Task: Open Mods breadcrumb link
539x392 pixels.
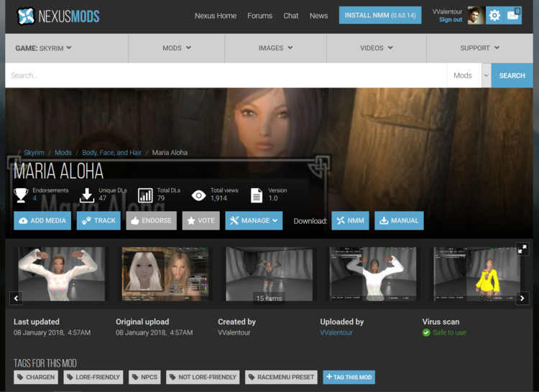Action: 63,152
